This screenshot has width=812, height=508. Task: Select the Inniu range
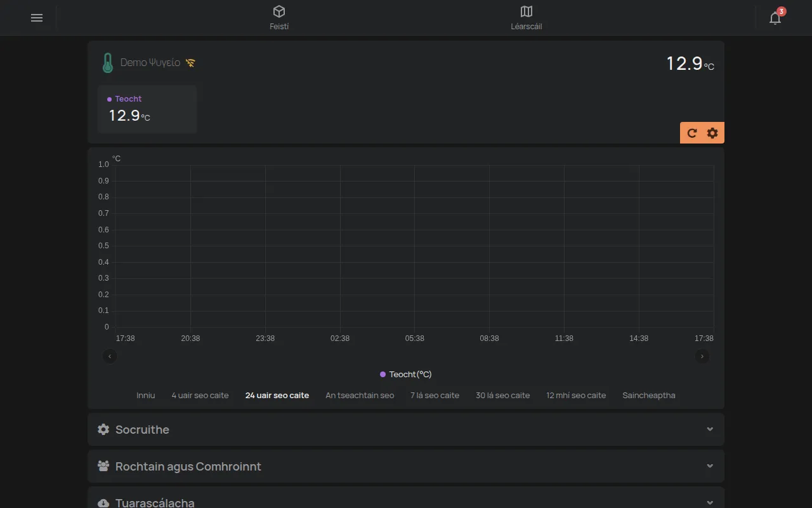click(146, 395)
